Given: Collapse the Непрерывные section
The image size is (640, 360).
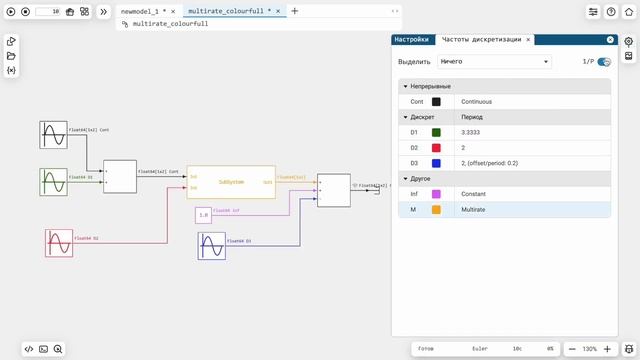Looking at the screenshot, I should click(405, 87).
